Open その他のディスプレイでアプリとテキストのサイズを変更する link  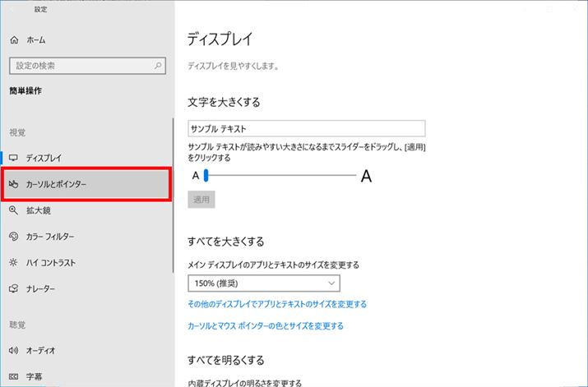coord(277,304)
